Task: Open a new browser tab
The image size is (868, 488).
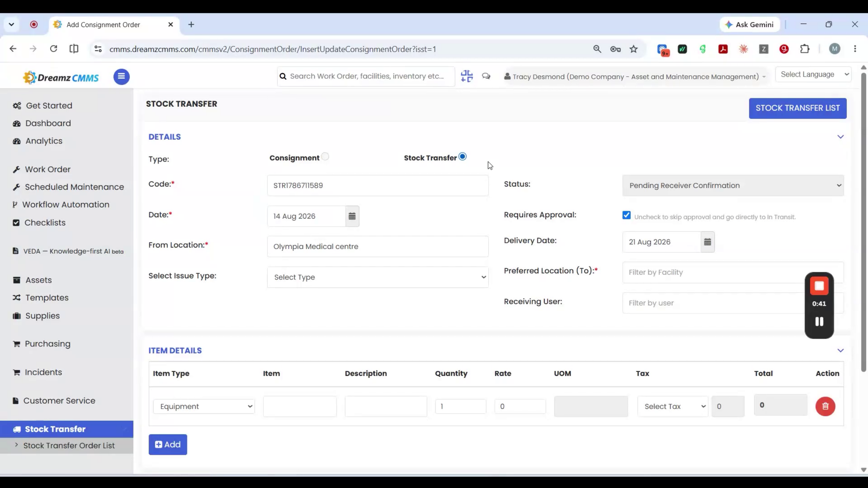Action: (191, 25)
